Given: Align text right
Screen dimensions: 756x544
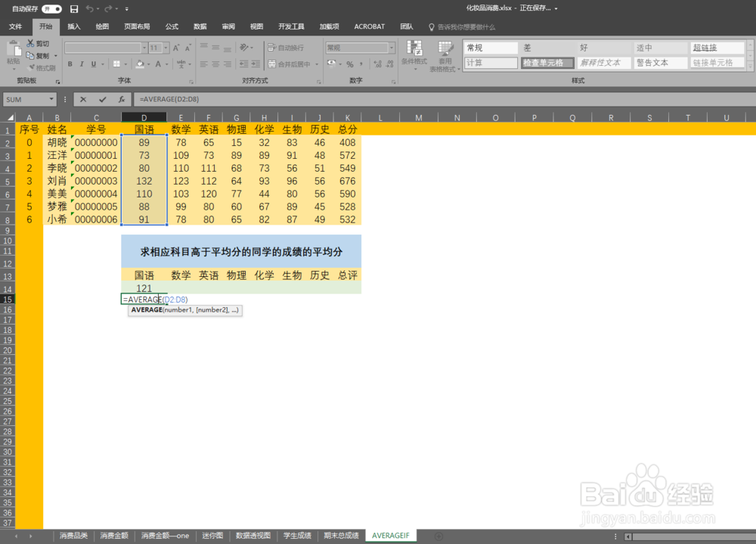Looking at the screenshot, I should tap(228, 64).
